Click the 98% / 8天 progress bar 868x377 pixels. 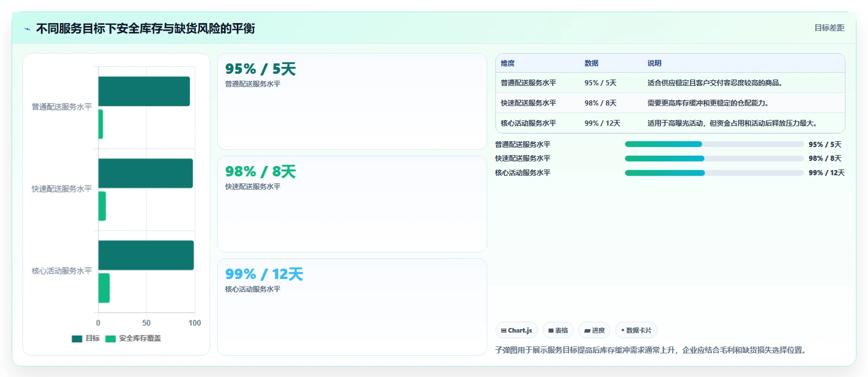pyautogui.click(x=714, y=159)
